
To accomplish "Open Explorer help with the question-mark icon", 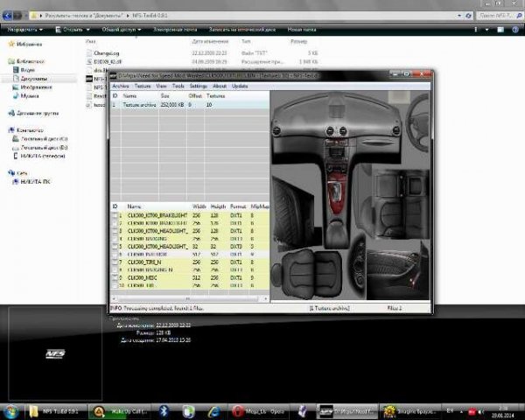I will click(x=515, y=30).
